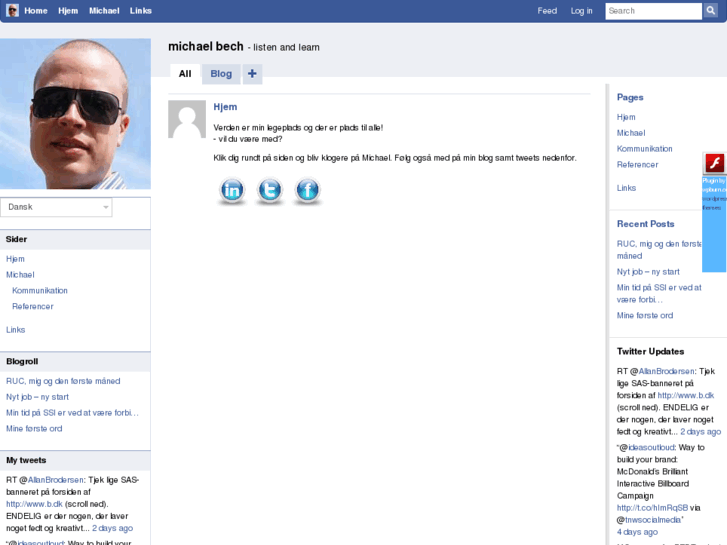Image resolution: width=727 pixels, height=545 pixels.
Task: Open Links in the top navbar
Action: (x=141, y=11)
